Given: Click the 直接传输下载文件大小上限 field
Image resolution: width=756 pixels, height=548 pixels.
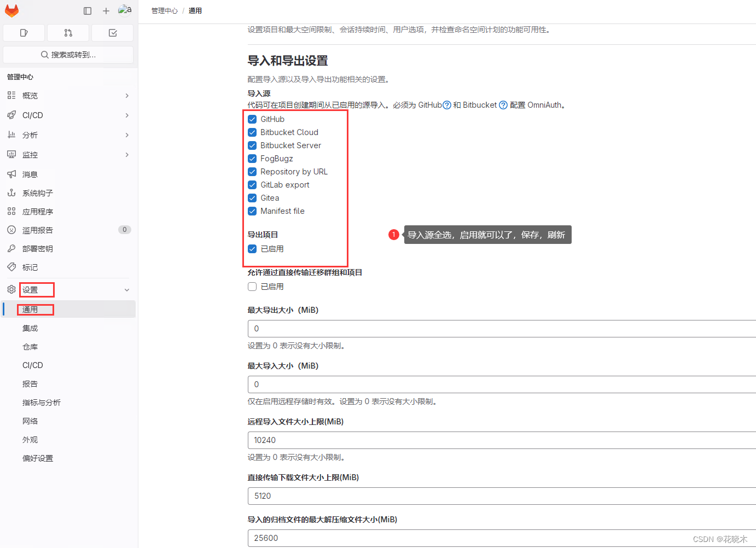Looking at the screenshot, I should pos(502,496).
